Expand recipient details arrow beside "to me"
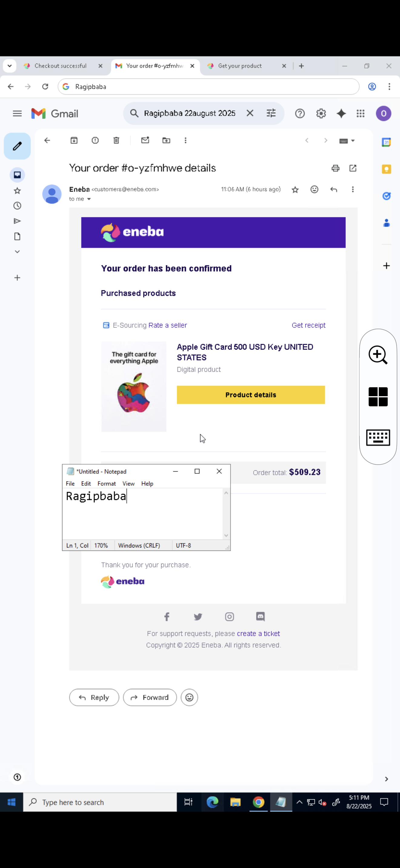Screen dimensions: 400x868 tap(89, 199)
